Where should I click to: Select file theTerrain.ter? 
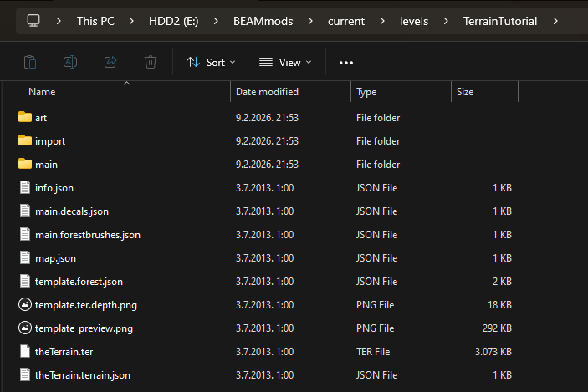[x=64, y=352]
